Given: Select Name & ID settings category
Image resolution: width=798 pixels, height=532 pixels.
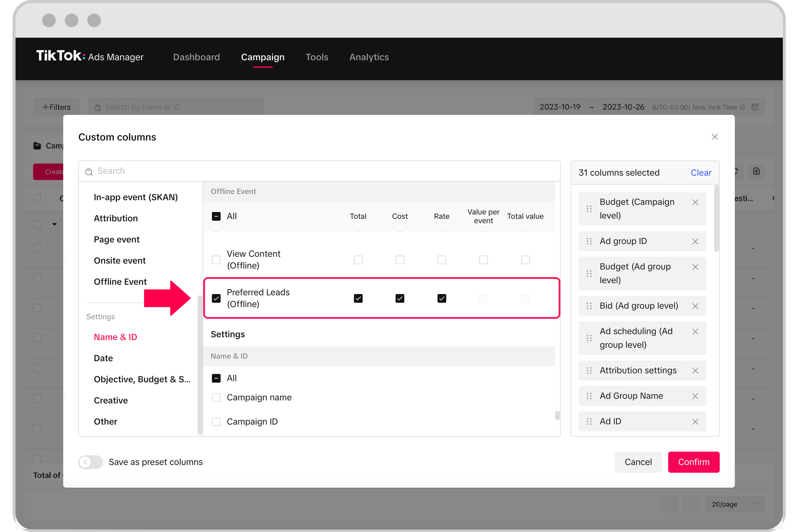Looking at the screenshot, I should pos(115,337).
